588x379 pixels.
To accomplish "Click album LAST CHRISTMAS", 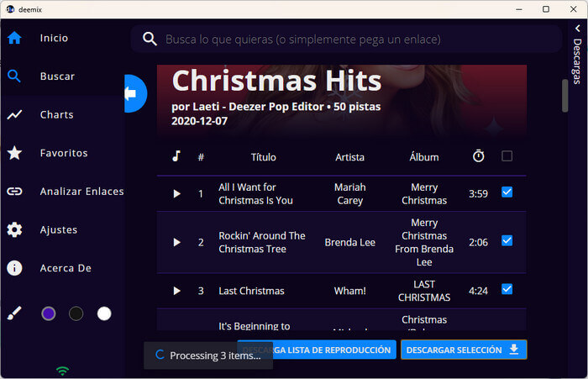I will tap(424, 291).
